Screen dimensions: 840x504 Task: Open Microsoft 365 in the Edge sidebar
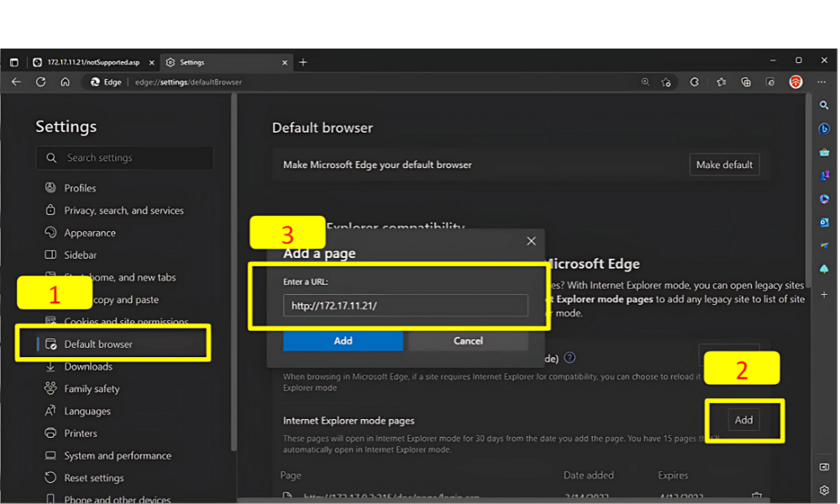tap(824, 199)
